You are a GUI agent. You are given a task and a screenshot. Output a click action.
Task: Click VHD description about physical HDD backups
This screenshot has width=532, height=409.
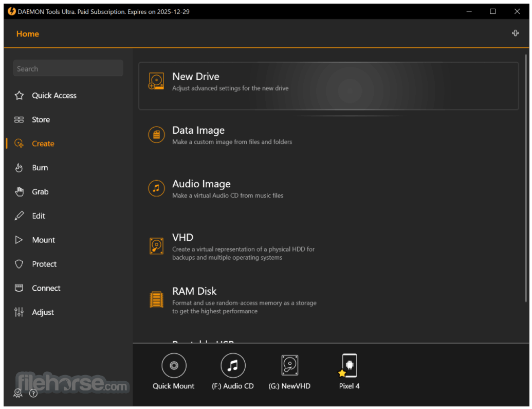[243, 254]
